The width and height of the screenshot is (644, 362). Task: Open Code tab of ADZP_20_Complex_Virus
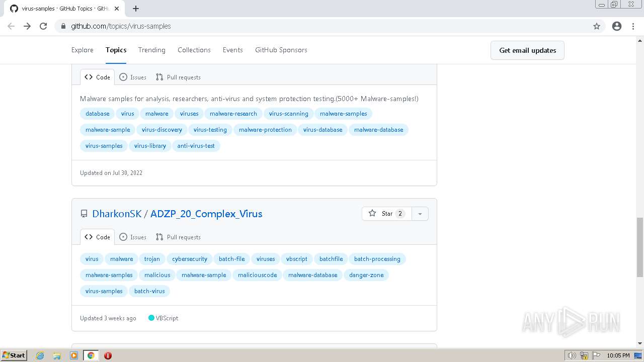tap(97, 237)
